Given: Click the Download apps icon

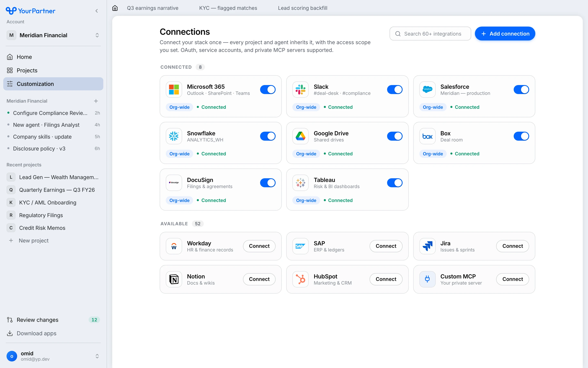Looking at the screenshot, I should click(10, 333).
